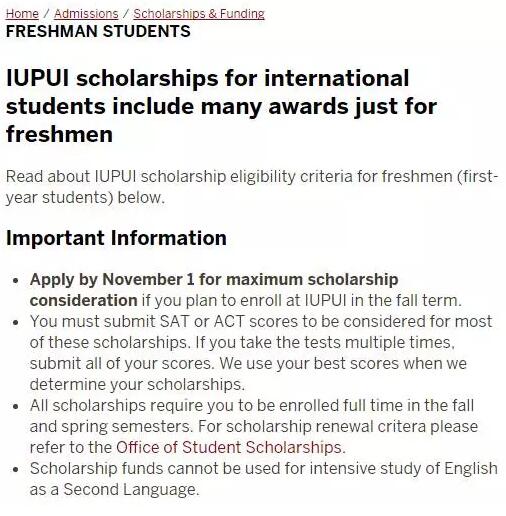
Task: Click the as a Second Language text
Action: coord(114,489)
